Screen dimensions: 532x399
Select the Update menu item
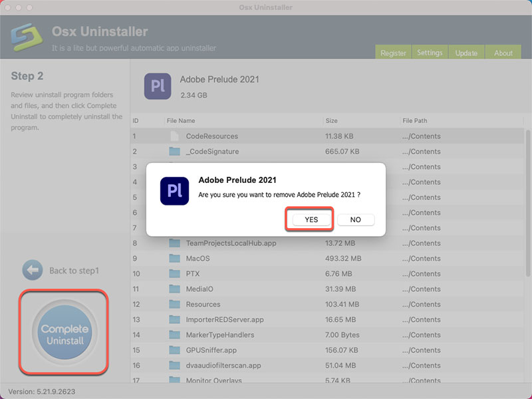[x=467, y=53]
